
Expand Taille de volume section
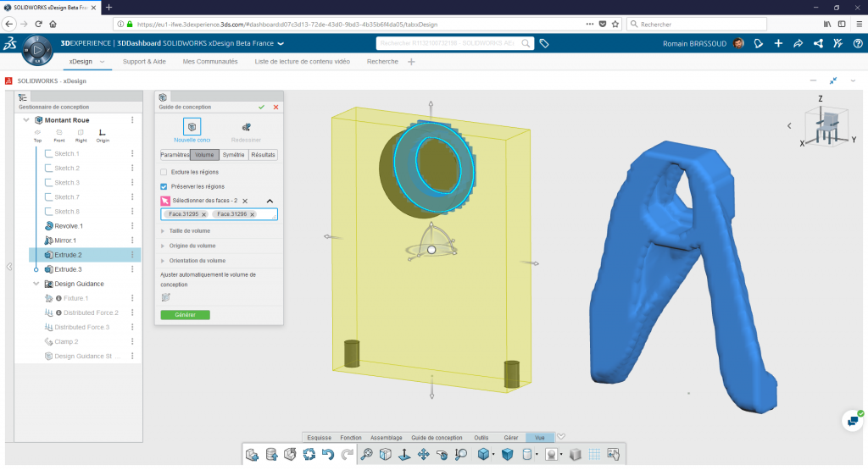coord(163,231)
